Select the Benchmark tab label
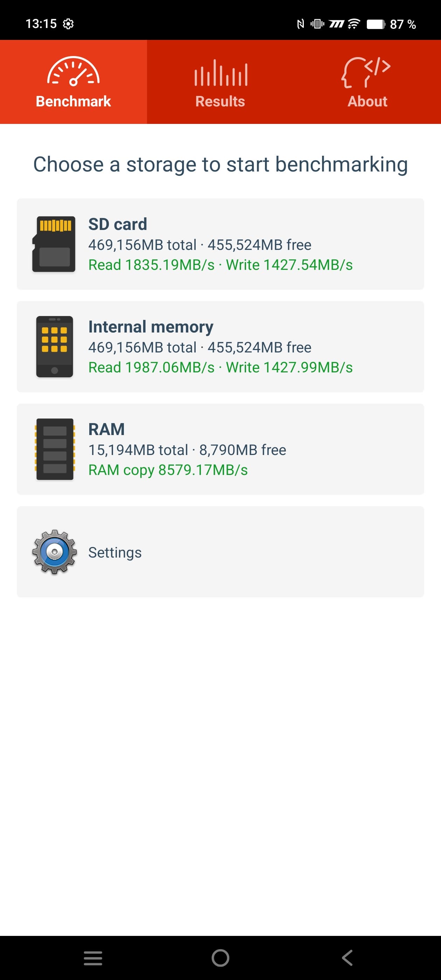This screenshot has width=441, height=980. pyautogui.click(x=73, y=101)
